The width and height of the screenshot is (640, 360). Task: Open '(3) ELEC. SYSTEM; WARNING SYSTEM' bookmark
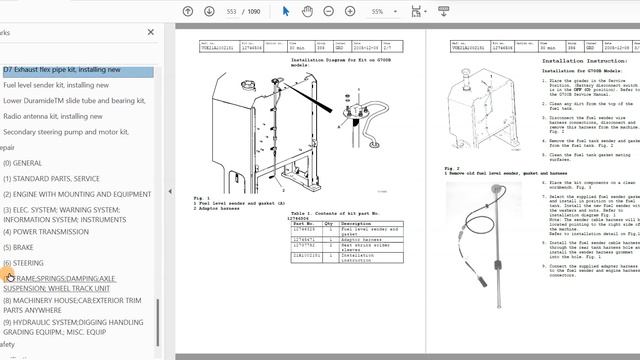click(65, 215)
